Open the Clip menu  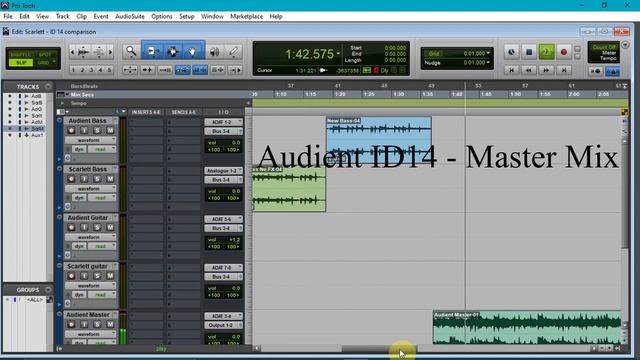pos(82,16)
